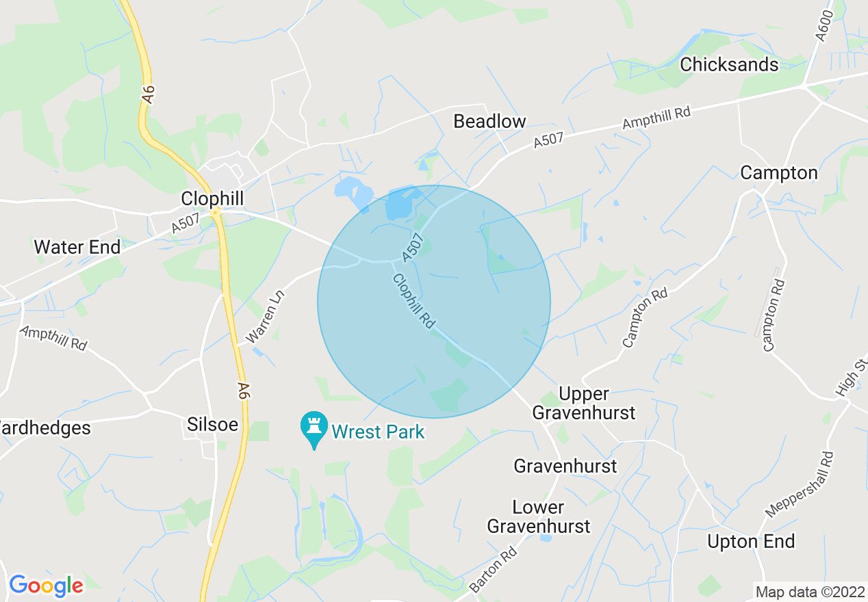Viewport: 868px width, 602px height.
Task: Click the Water End label
Action: pos(77,247)
